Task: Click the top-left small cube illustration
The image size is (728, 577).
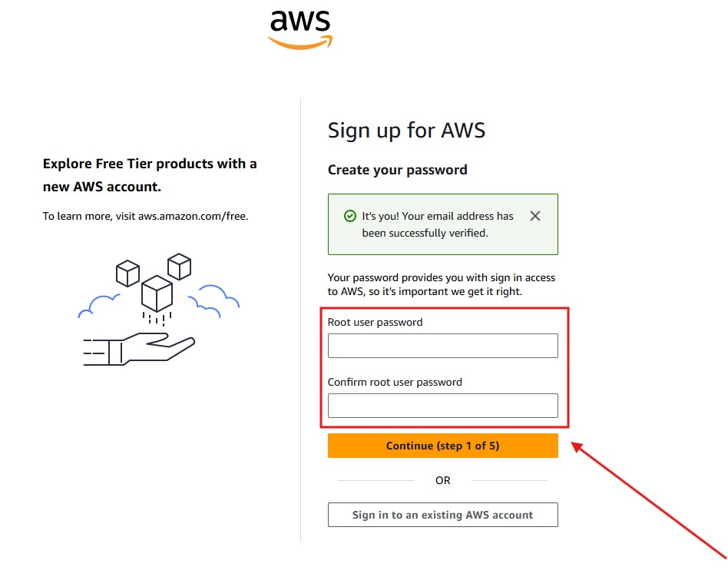Action: tap(127, 272)
